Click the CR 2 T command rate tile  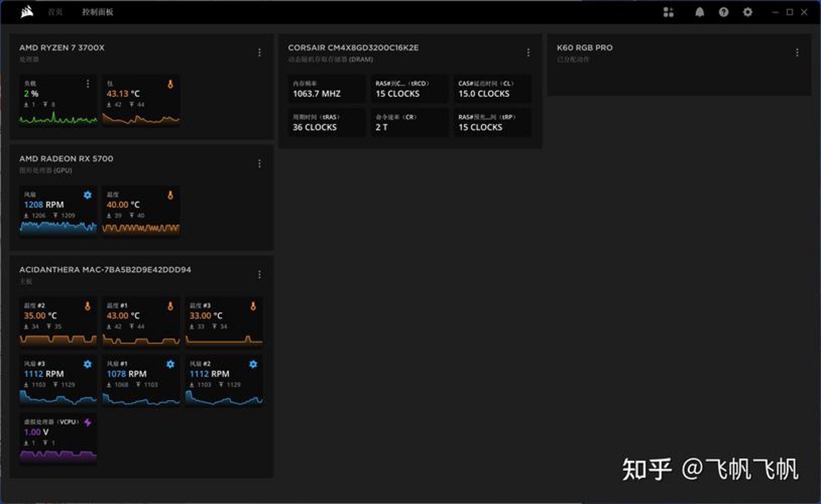tap(410, 122)
